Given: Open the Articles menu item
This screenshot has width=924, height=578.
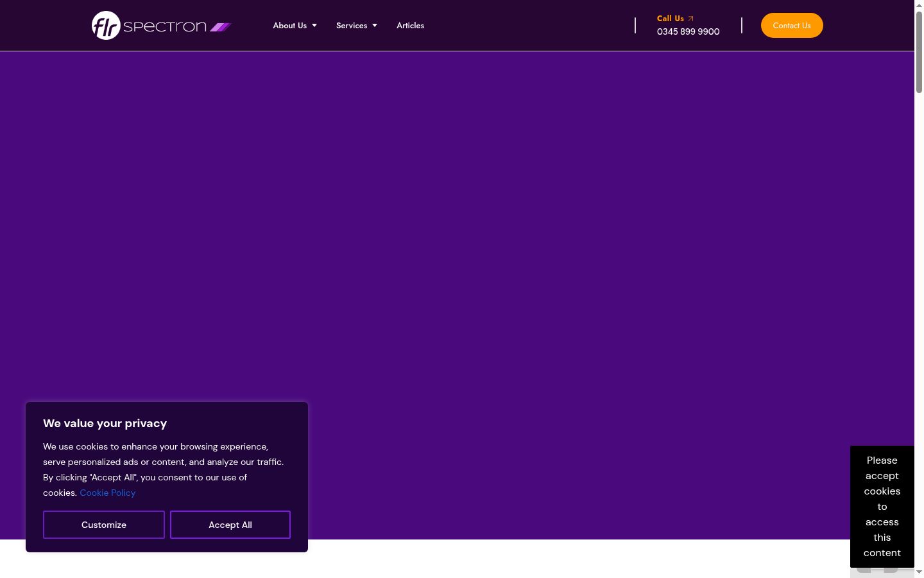Looking at the screenshot, I should click(410, 26).
